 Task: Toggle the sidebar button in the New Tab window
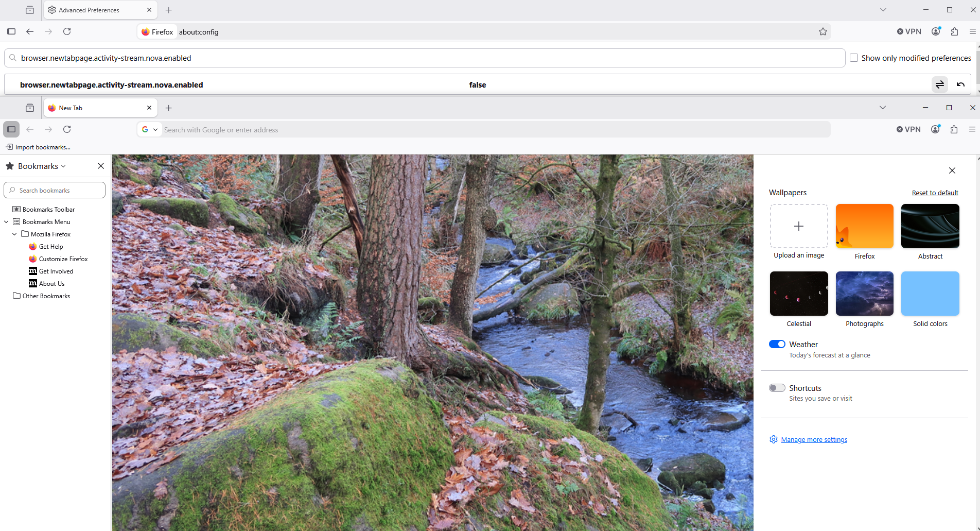pos(11,129)
